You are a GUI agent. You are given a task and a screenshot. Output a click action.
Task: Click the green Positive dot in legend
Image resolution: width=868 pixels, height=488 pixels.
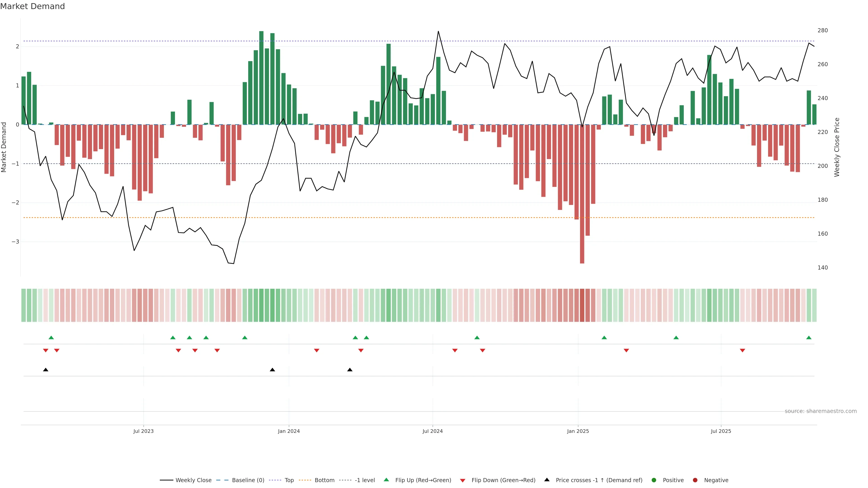[x=654, y=480]
